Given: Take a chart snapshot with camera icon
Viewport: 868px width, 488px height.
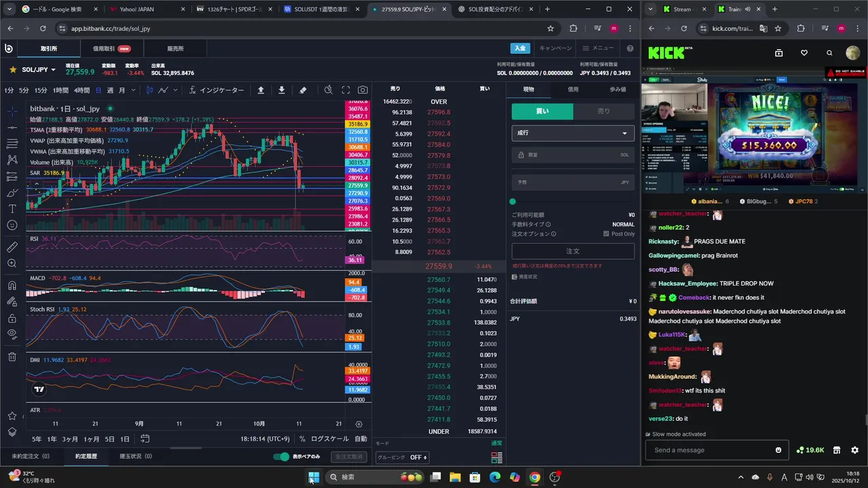Looking at the screenshot, I should 363,90.
